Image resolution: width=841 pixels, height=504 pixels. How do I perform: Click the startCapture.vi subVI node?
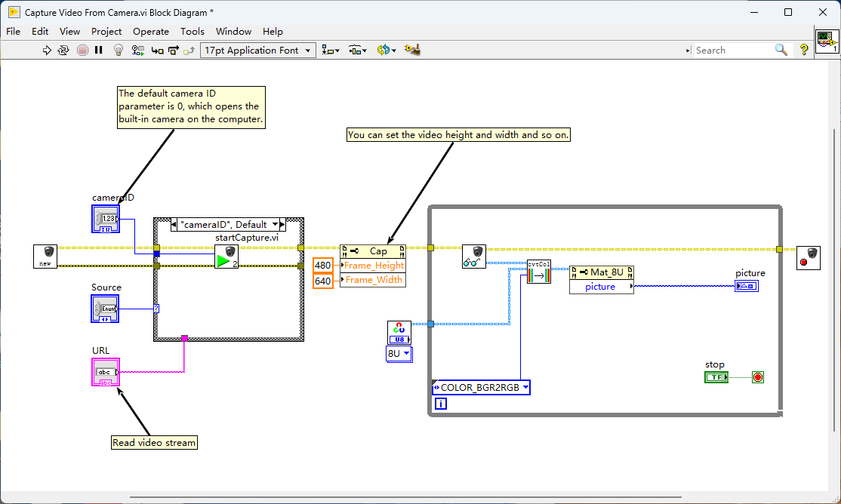point(226,257)
